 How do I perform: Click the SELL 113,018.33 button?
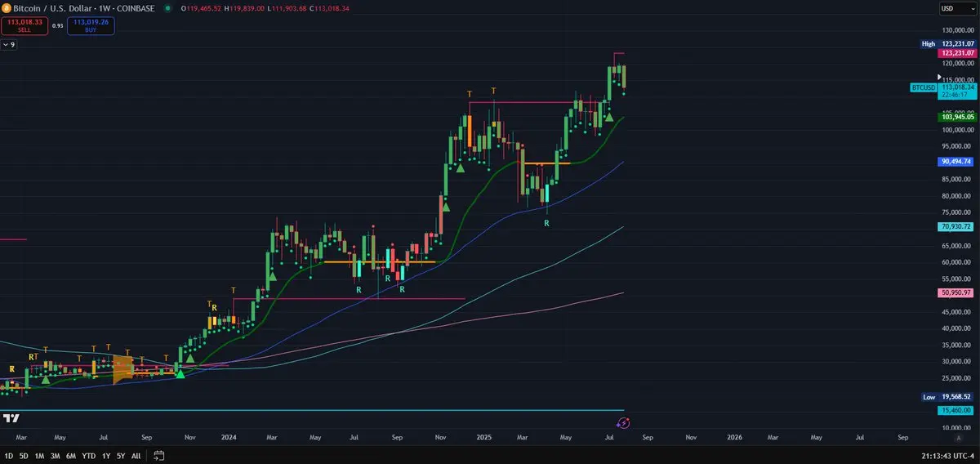point(24,26)
